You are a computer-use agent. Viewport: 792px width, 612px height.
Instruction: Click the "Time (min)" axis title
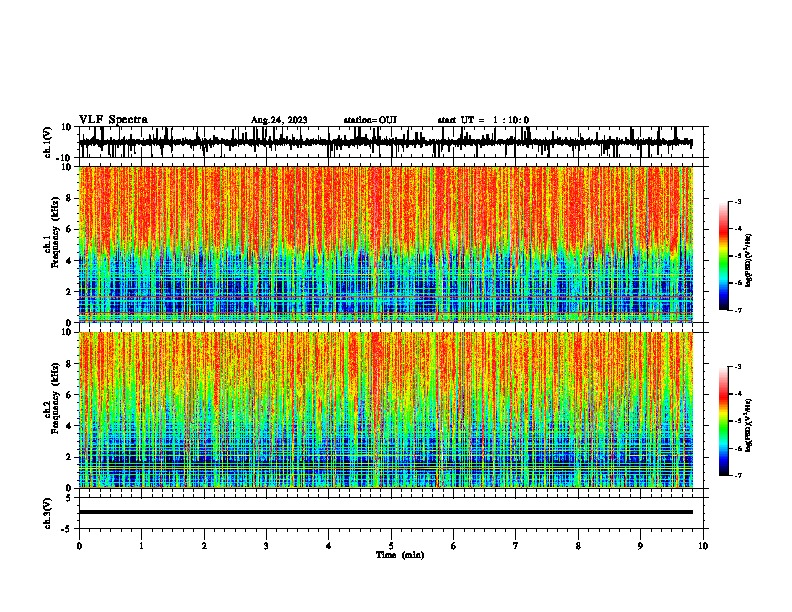tap(400, 555)
